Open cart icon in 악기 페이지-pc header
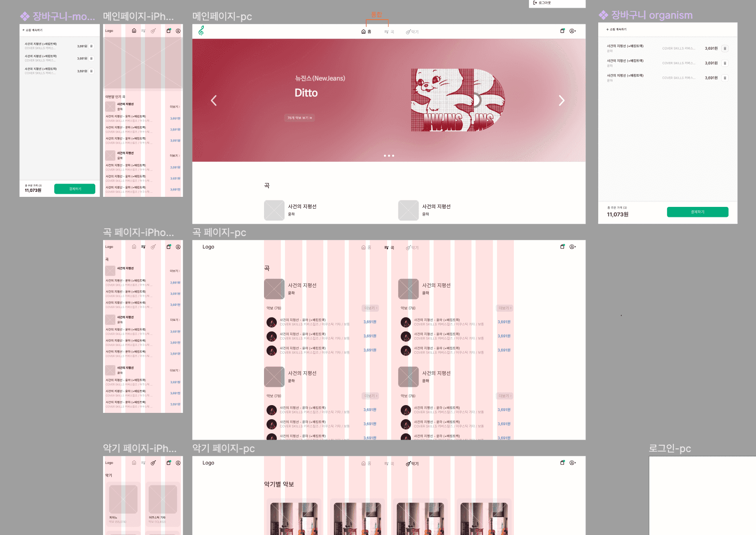 [562, 463]
